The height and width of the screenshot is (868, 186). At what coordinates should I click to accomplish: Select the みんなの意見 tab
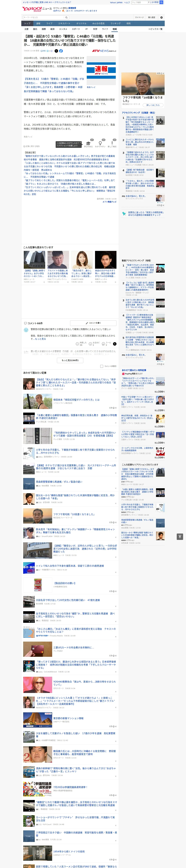pyautogui.click(x=99, y=24)
